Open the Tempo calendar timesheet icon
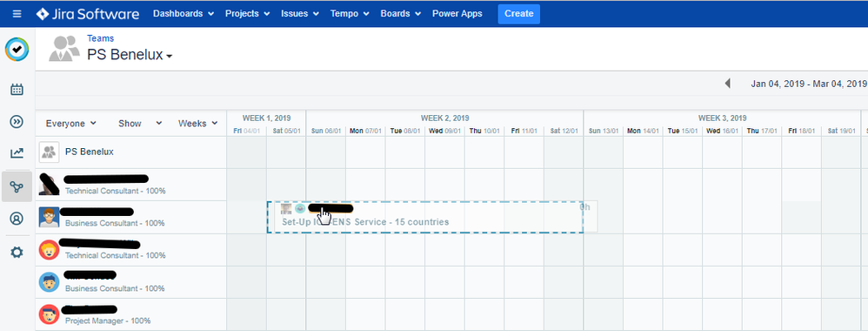Viewport: 868px width, 331px height. click(17, 89)
